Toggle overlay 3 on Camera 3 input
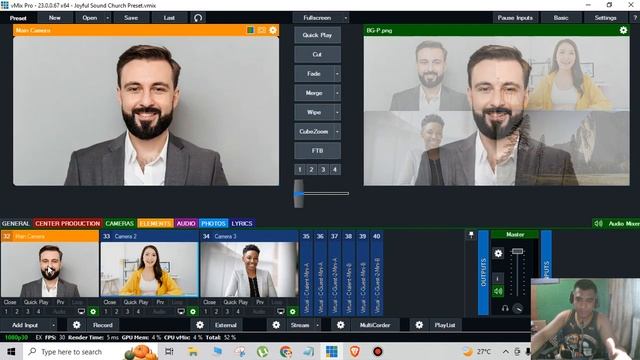The image size is (640, 360). coord(227,311)
